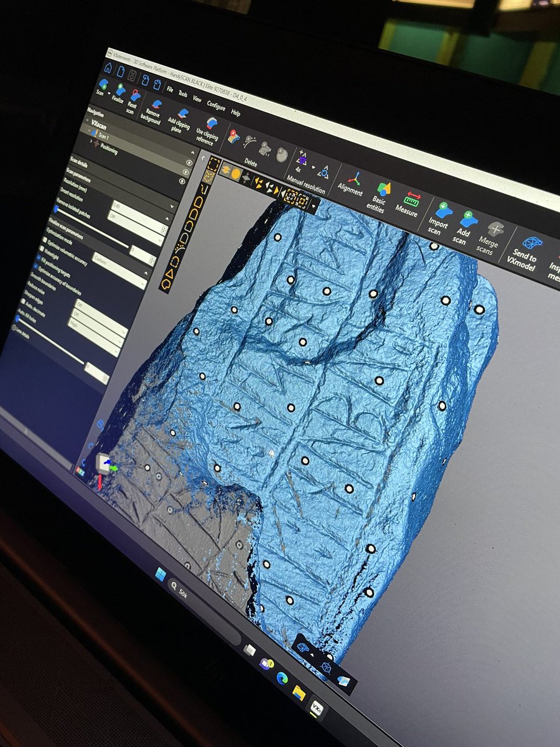Click the Windows Start button
The height and width of the screenshot is (747, 560).
160,575
